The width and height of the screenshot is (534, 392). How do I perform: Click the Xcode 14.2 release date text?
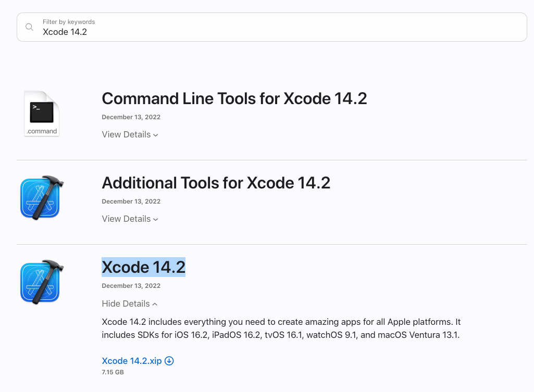(131, 286)
